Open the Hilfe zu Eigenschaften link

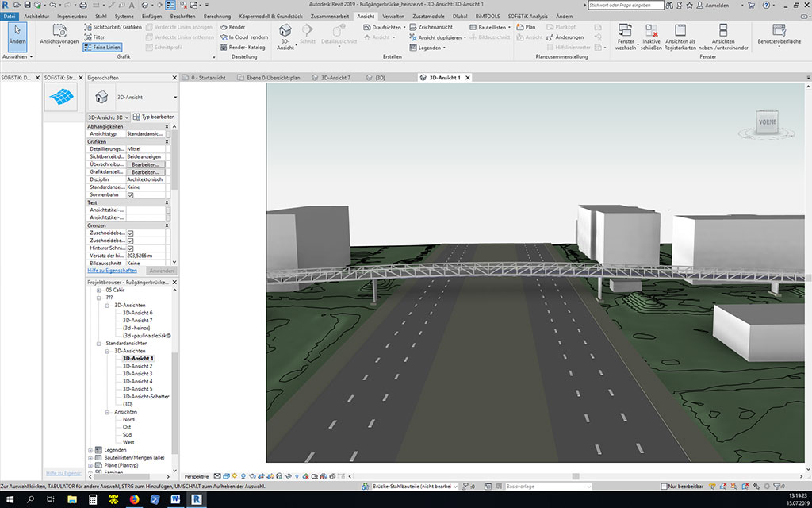(x=112, y=271)
